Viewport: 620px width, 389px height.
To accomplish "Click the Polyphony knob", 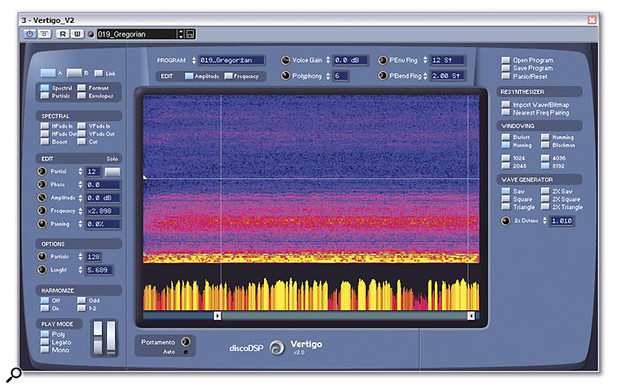I will [x=285, y=76].
